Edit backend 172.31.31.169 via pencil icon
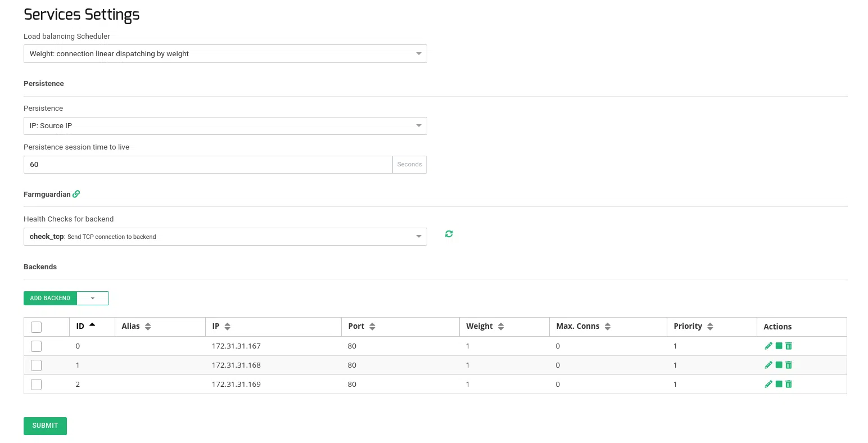 [768, 384]
